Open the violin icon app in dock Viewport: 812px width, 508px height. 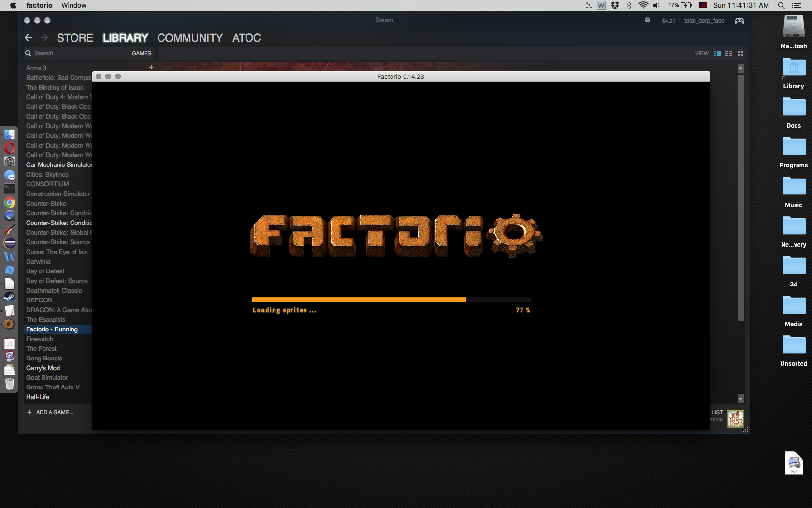[10, 229]
